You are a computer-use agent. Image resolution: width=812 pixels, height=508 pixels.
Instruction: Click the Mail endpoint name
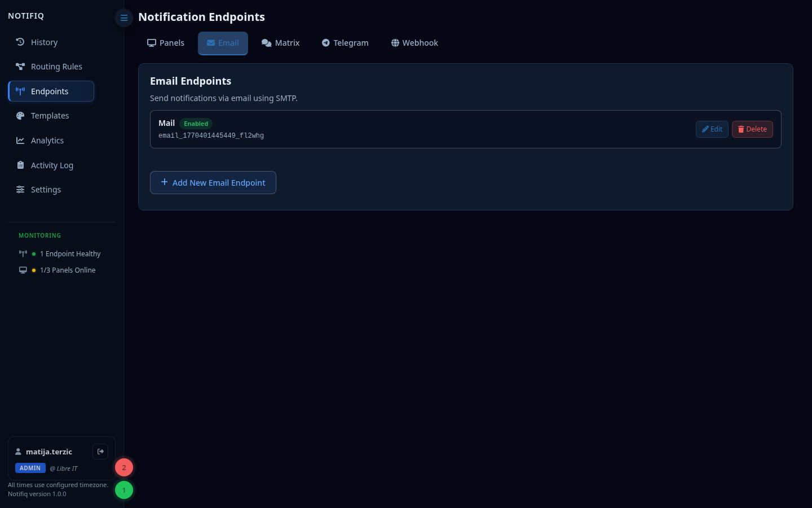tap(166, 123)
